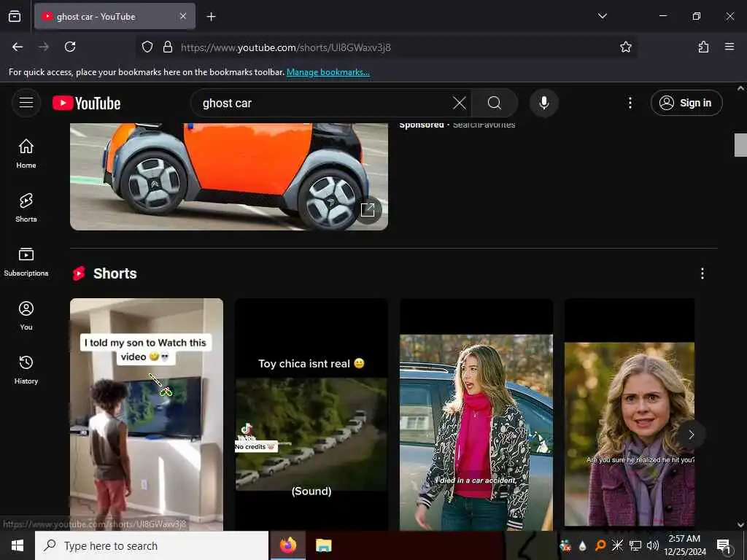
Task: Reload the page with the refresh icon
Action: tap(70, 47)
